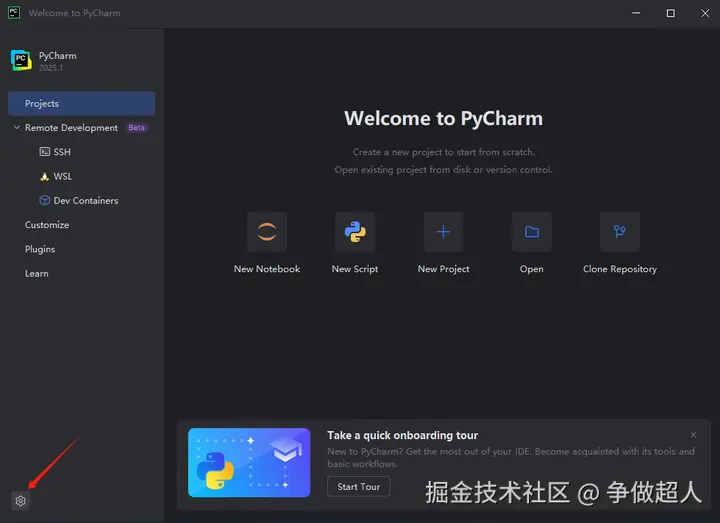Click the New Notebook Jupyter icon
The height and width of the screenshot is (523, 720).
pyautogui.click(x=267, y=232)
